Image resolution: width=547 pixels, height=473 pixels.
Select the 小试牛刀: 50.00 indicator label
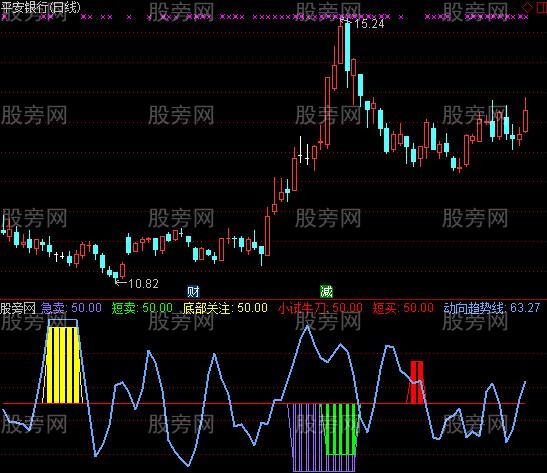(x=320, y=308)
